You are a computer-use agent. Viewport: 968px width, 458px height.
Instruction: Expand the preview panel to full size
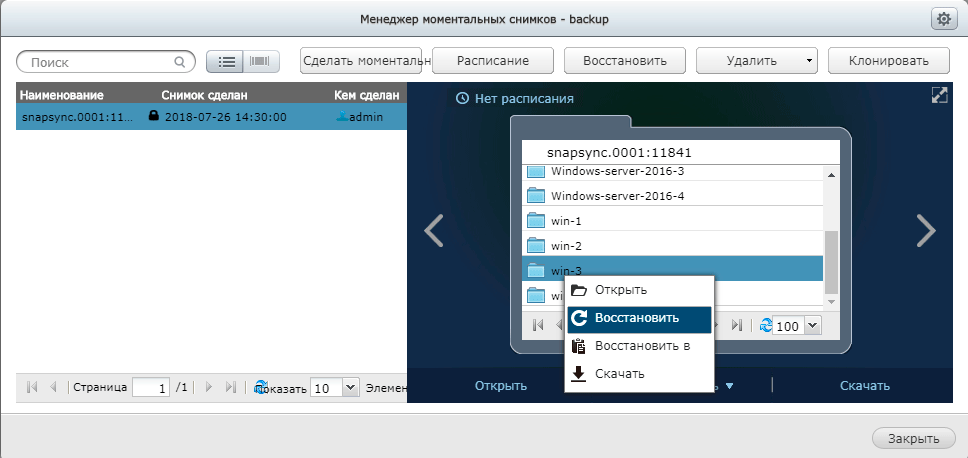pyautogui.click(x=939, y=95)
